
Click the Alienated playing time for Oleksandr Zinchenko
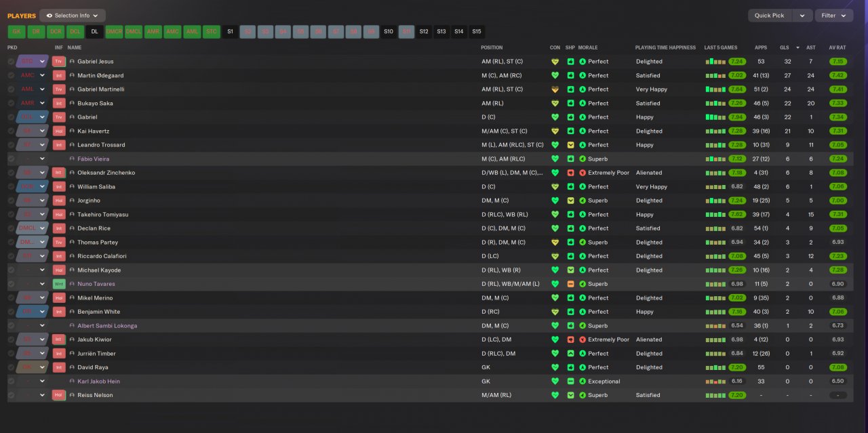tap(649, 173)
